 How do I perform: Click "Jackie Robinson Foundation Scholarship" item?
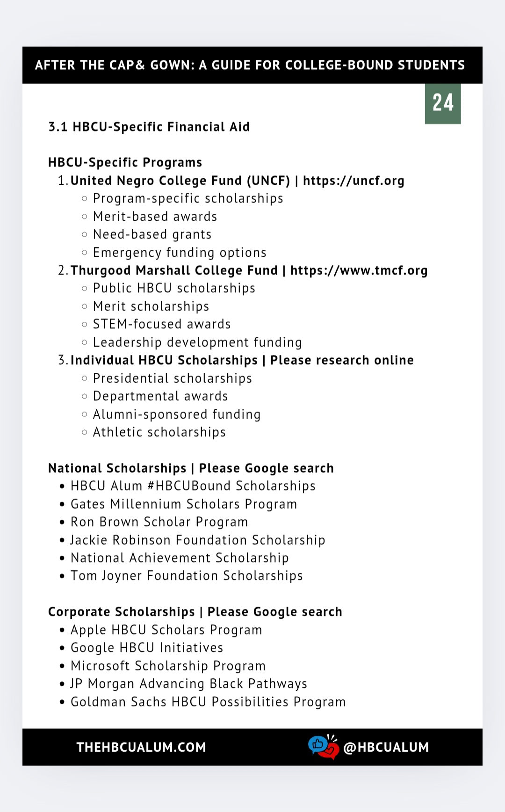point(198,540)
